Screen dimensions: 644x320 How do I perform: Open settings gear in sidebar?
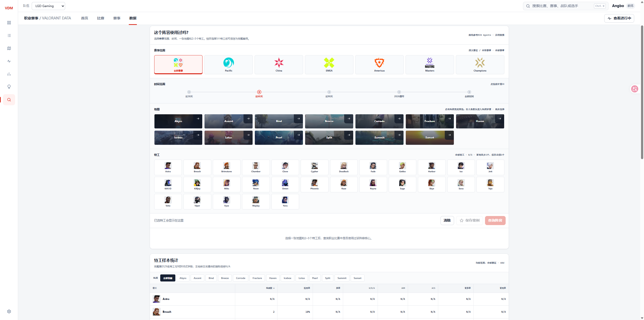pyautogui.click(x=9, y=311)
